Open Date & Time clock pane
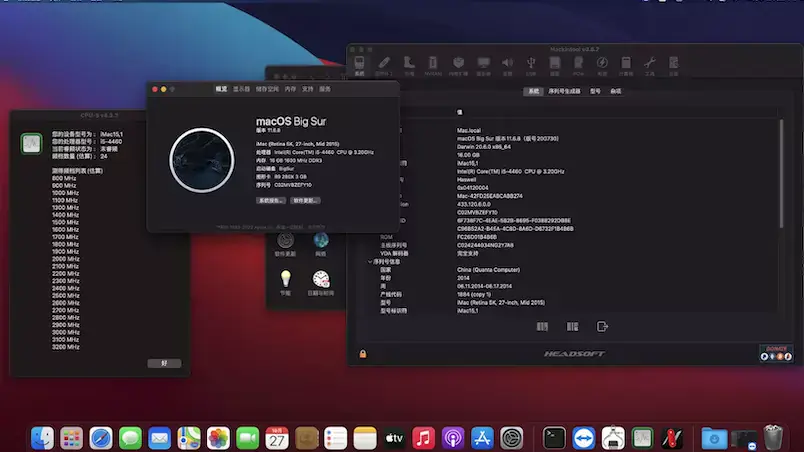This screenshot has width=804, height=452. pyautogui.click(x=321, y=283)
